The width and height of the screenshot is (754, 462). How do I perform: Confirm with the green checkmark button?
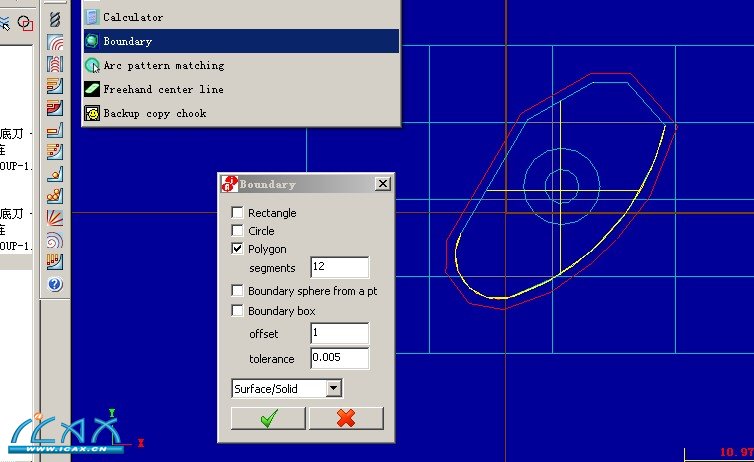point(268,418)
